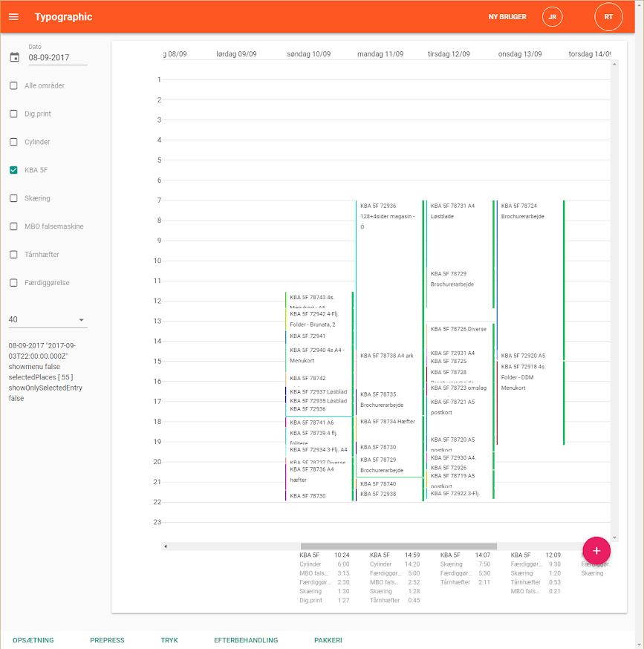Click the horizontal scrollbar thumb

[x=398, y=547]
